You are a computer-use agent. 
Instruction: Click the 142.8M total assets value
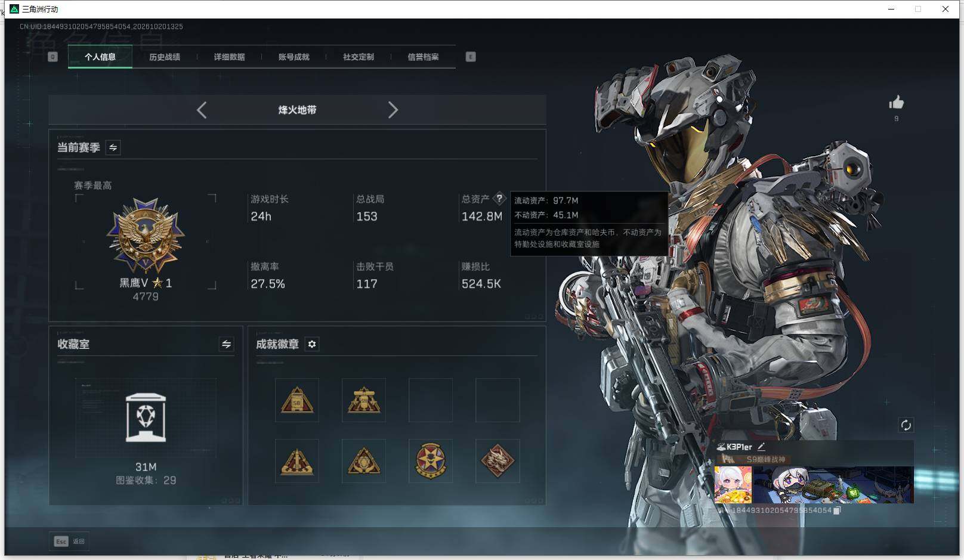(482, 216)
